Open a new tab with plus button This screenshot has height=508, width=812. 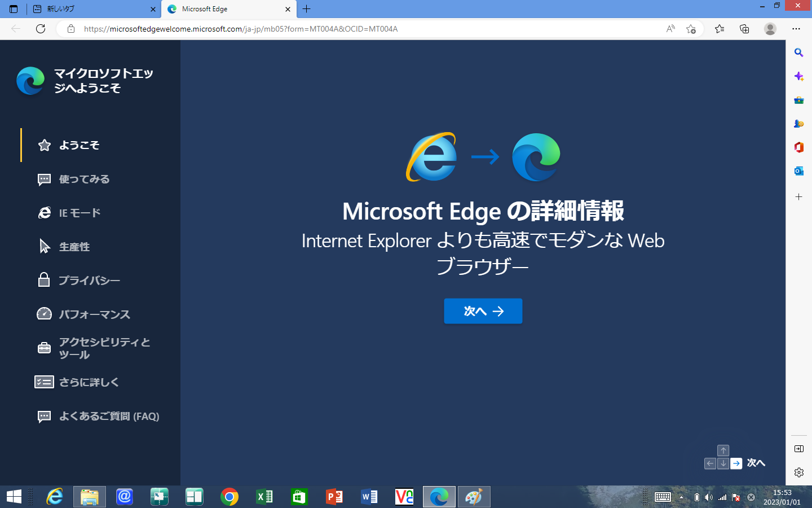coord(307,9)
